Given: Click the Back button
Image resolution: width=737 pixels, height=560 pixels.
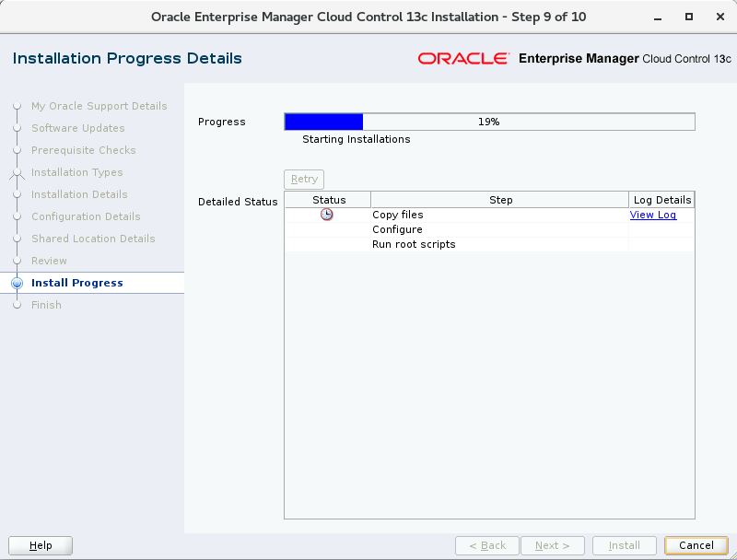Looking at the screenshot, I should pyautogui.click(x=487, y=545).
